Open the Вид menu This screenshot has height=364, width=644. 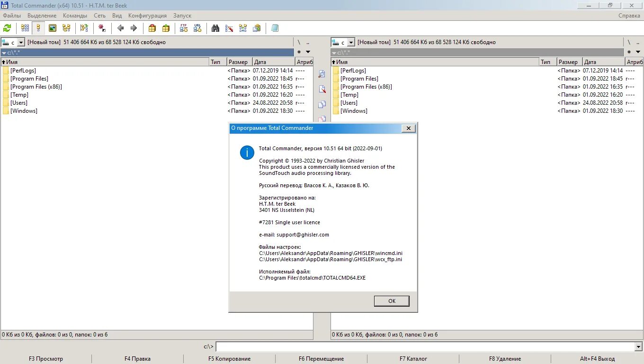click(117, 16)
